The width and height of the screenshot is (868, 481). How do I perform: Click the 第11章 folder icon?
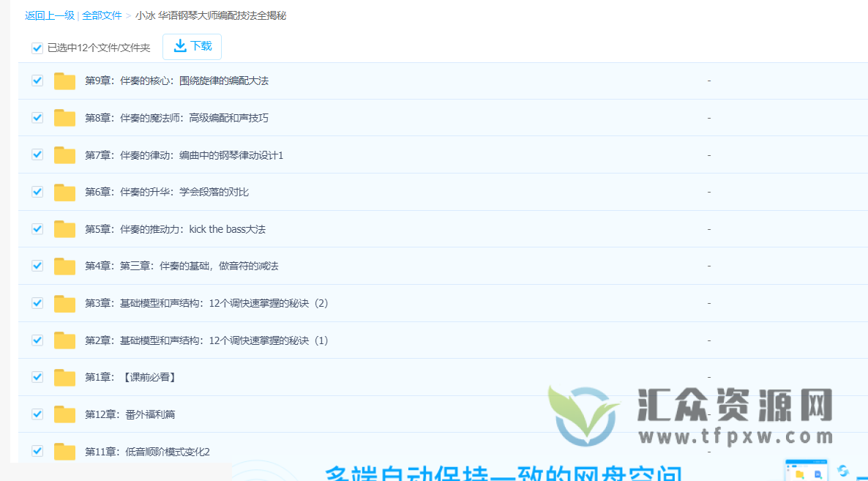pos(64,451)
